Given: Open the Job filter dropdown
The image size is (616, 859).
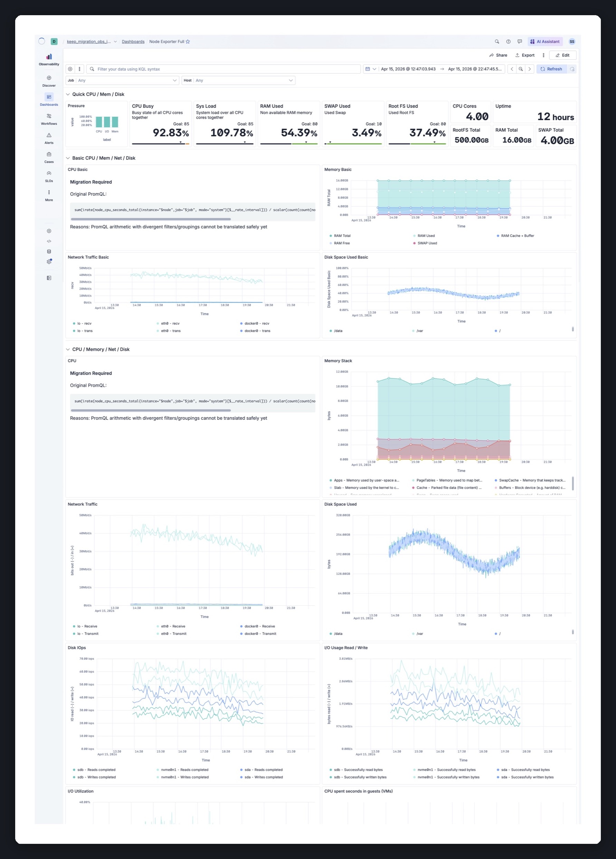Looking at the screenshot, I should (122, 80).
